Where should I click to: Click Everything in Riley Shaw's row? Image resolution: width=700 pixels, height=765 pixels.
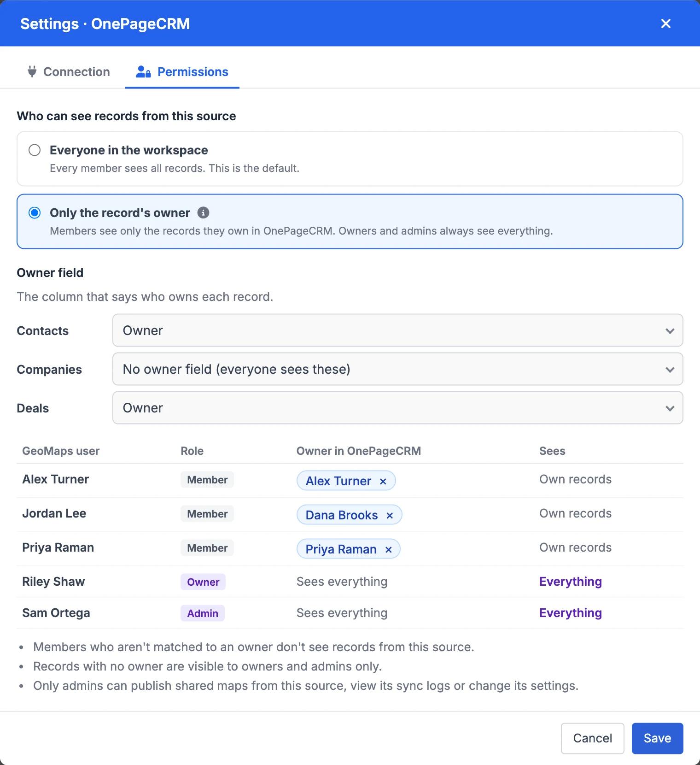coord(571,582)
